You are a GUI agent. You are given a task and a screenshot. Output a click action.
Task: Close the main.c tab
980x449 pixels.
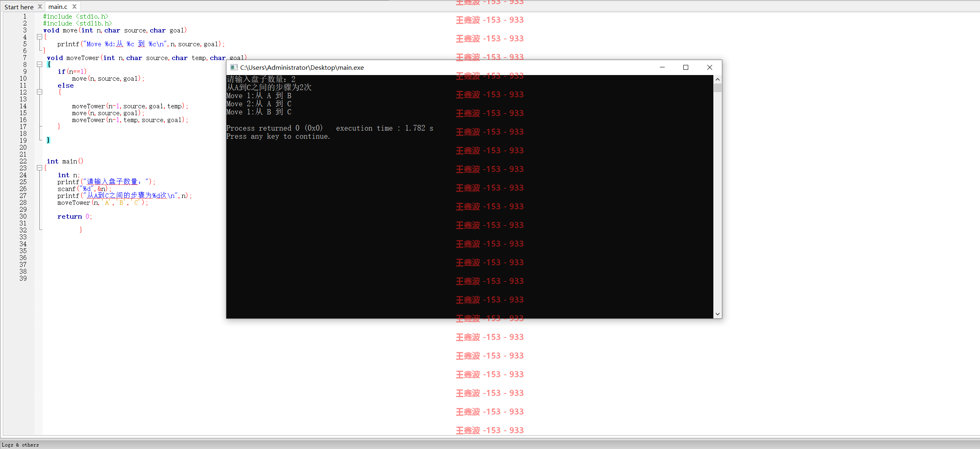[x=74, y=6]
